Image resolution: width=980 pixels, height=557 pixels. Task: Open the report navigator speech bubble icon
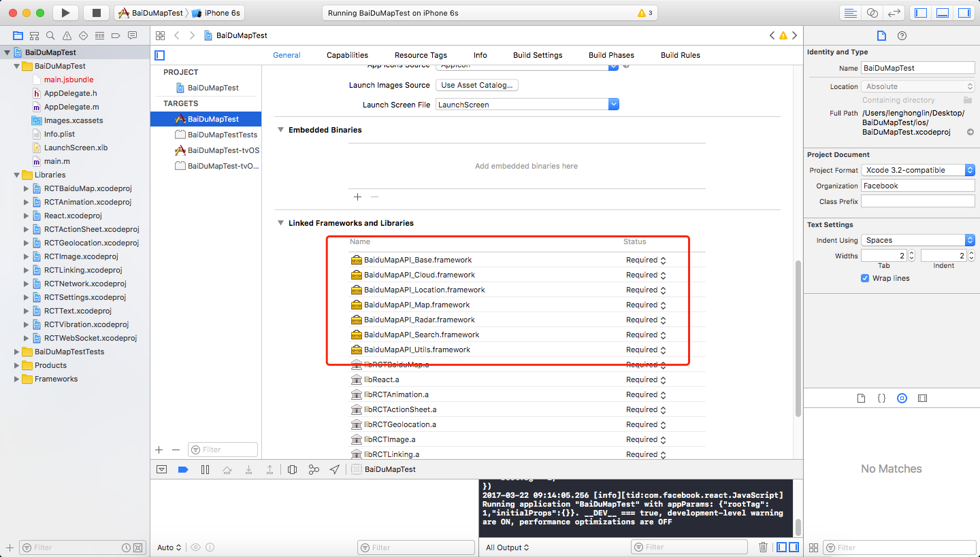pos(132,35)
